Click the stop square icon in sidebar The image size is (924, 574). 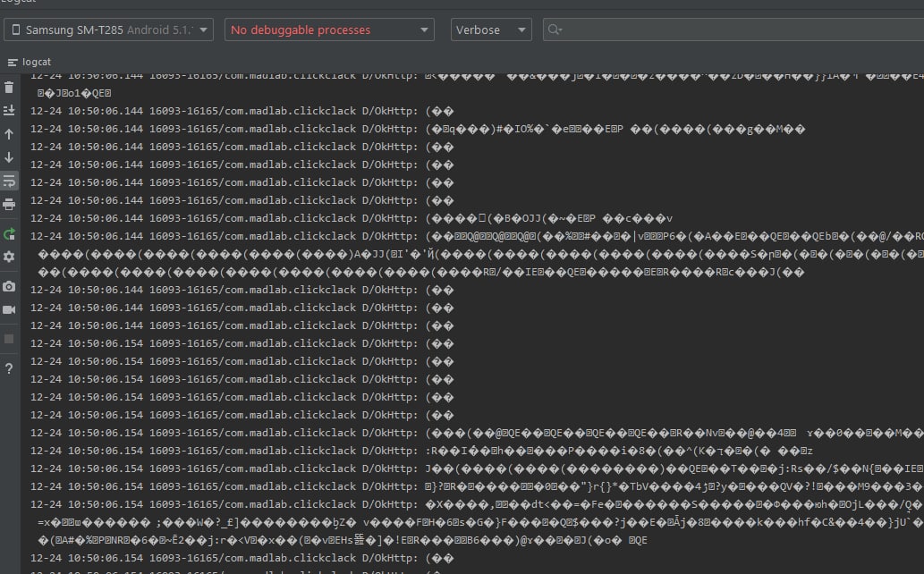coord(9,339)
